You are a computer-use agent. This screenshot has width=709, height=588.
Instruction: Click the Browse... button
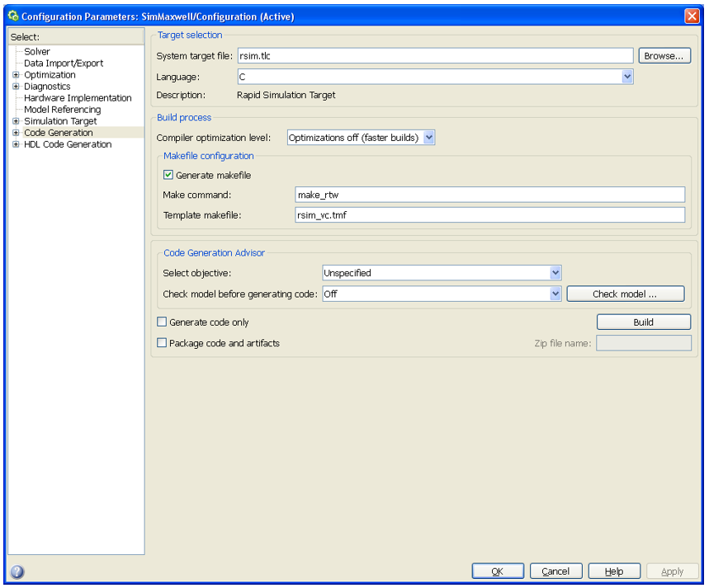664,55
